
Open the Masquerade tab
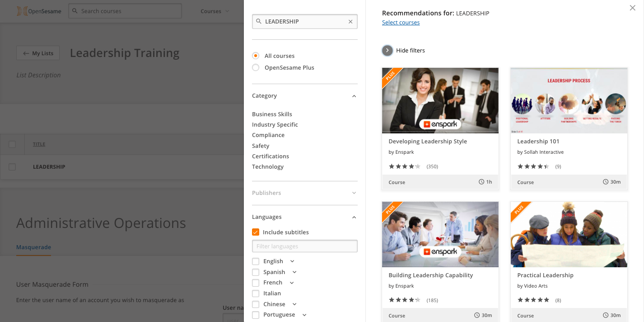point(33,247)
